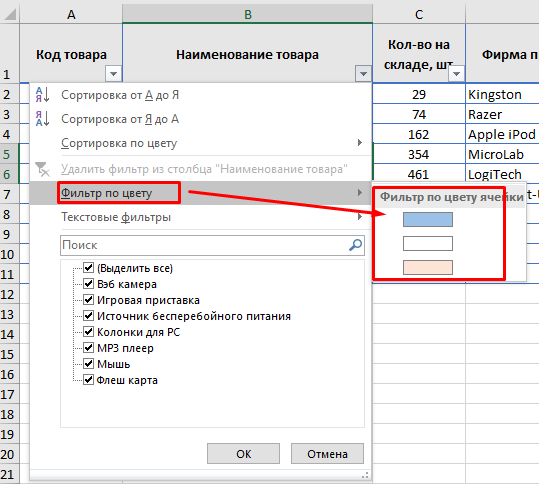Click Удалить фильтр из столбца item
Image resolution: width=539 pixels, height=484 pixels.
tap(200, 169)
